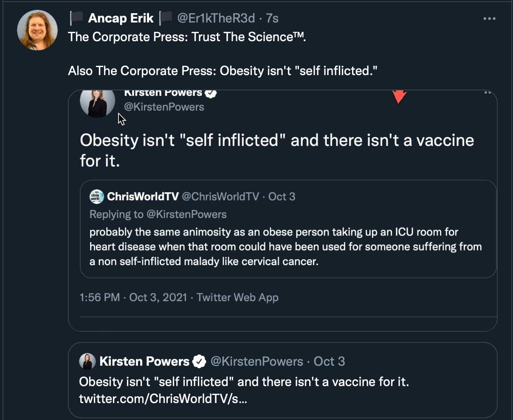Open the twitter.com/ChrisWorldTV truncated link
The width and height of the screenshot is (513, 420).
click(x=163, y=399)
